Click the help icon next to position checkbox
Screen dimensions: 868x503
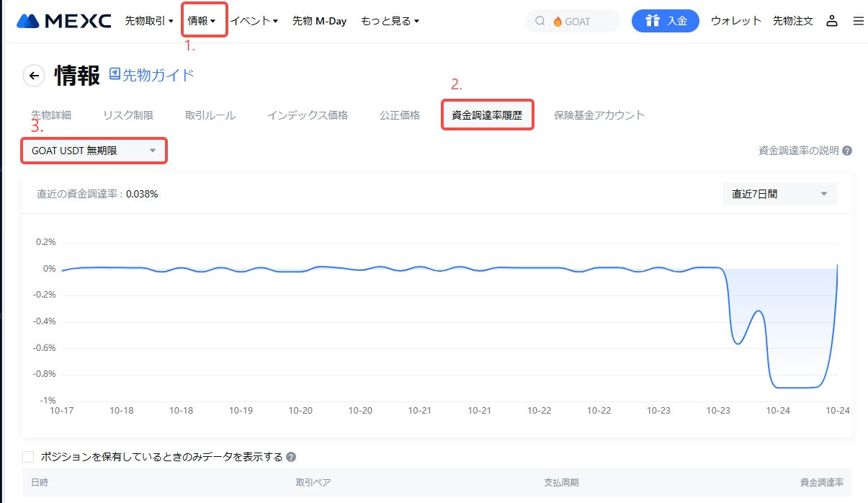click(x=291, y=457)
